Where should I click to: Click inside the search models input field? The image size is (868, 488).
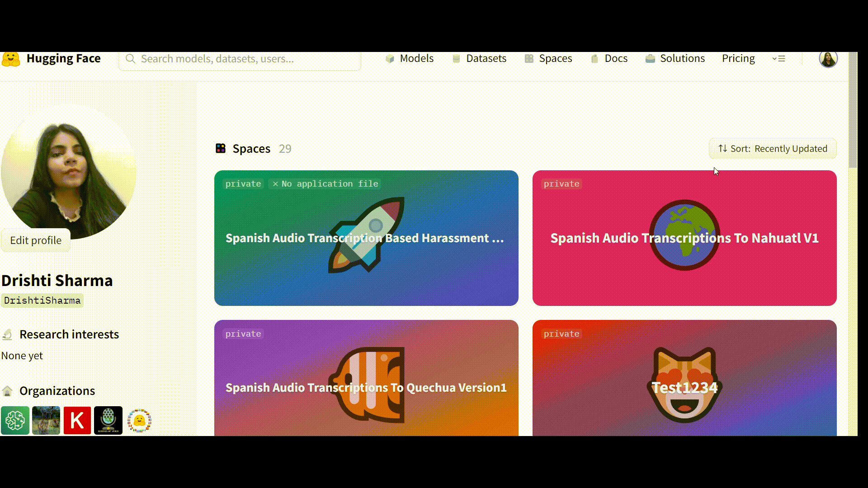pos(240,59)
